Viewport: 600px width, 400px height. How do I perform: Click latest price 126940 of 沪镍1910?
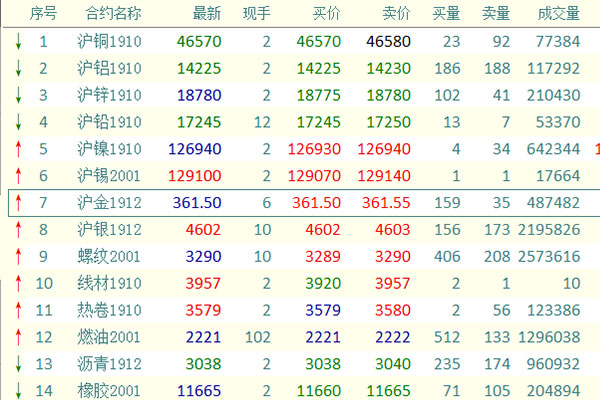click(195, 149)
